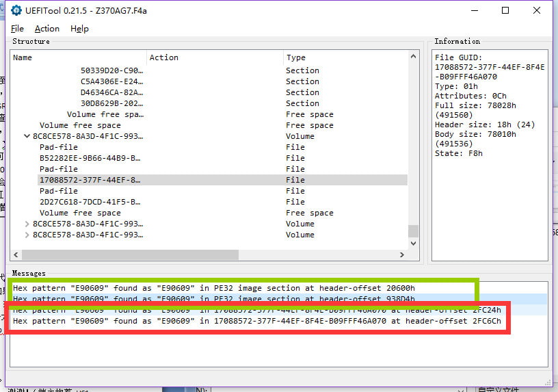Image resolution: width=558 pixels, height=392 pixels.
Task: Select the 17088572-377F-44EF file row
Action: 90,180
